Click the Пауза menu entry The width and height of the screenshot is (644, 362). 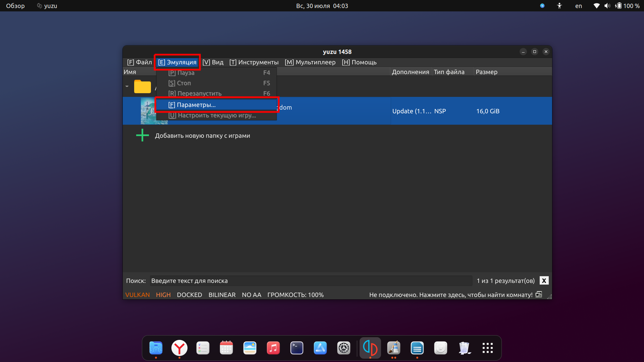tap(217, 73)
